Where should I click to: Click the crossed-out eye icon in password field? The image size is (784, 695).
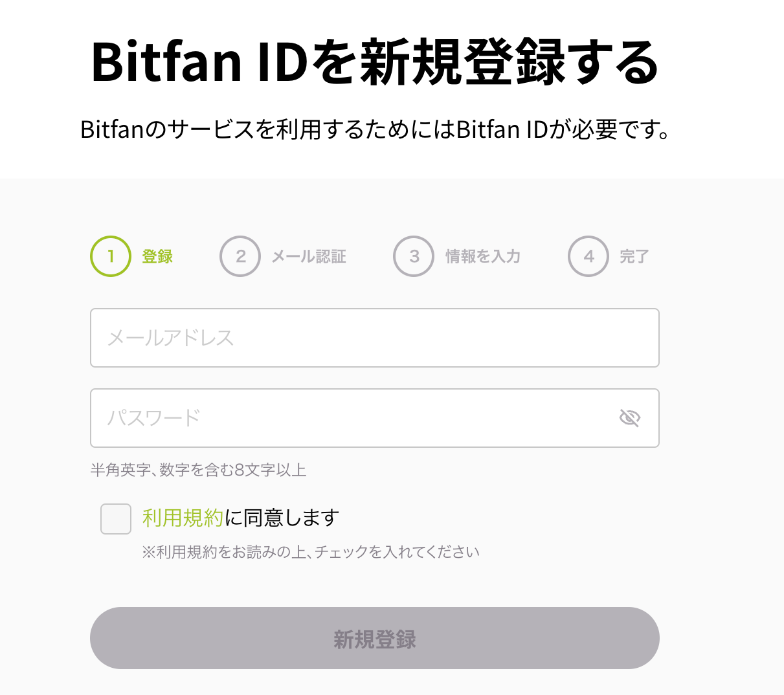[630, 418]
